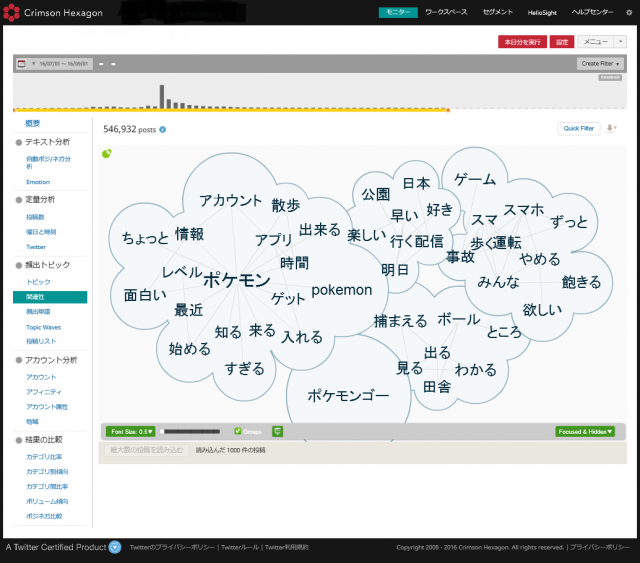Open the ヘルプセンター tab

pyautogui.click(x=592, y=12)
